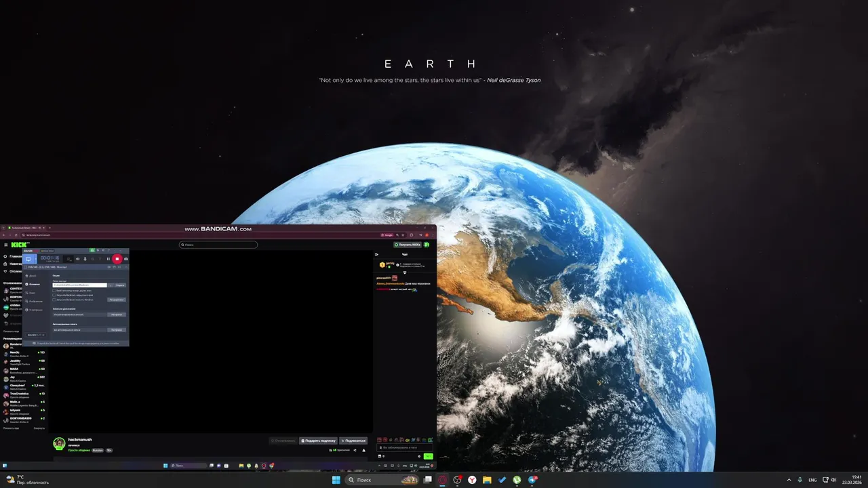Open TrueGrustnica channel in sidebar

point(24,395)
